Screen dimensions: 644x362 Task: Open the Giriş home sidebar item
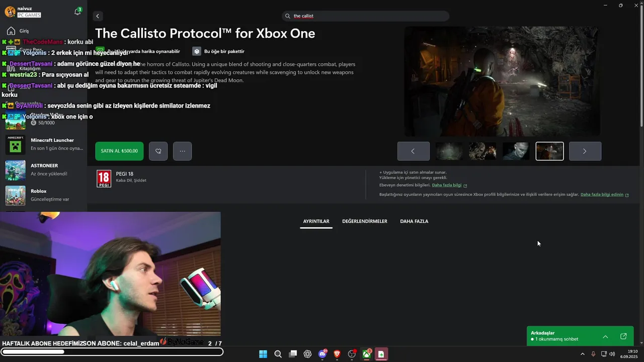[x=43, y=31]
